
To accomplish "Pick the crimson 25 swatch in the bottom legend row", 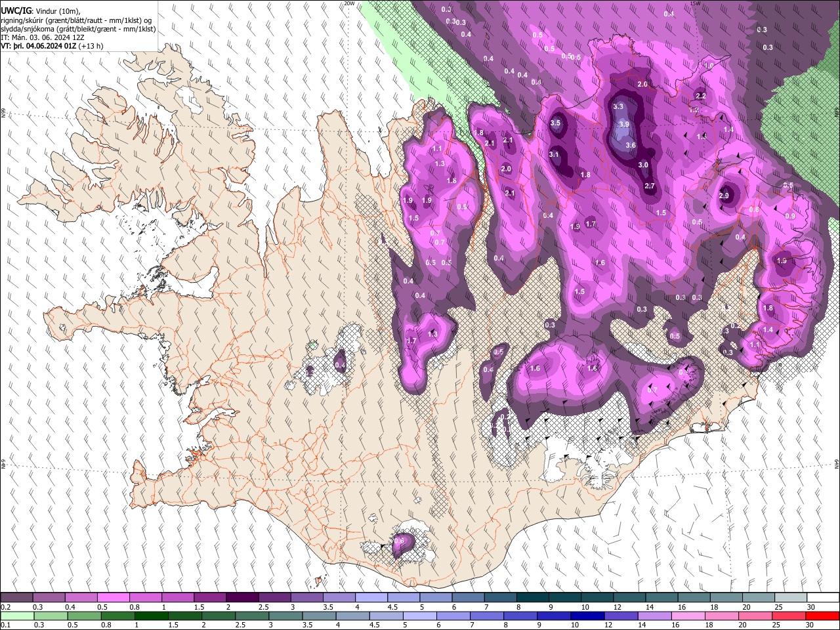I will pos(789,616).
